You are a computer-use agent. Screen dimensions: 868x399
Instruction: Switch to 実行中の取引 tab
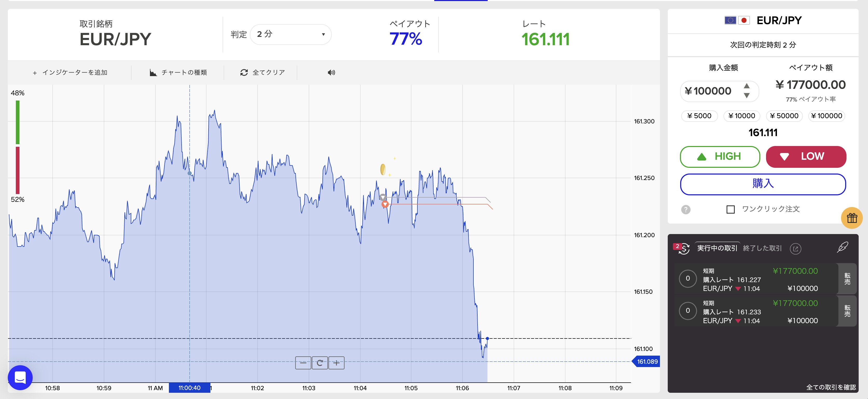point(717,248)
